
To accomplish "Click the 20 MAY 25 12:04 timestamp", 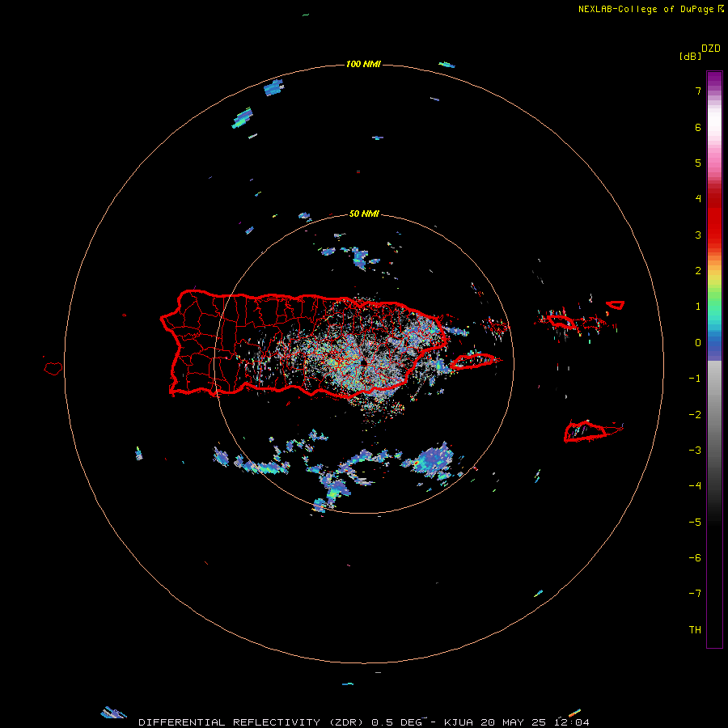I will point(535,722).
